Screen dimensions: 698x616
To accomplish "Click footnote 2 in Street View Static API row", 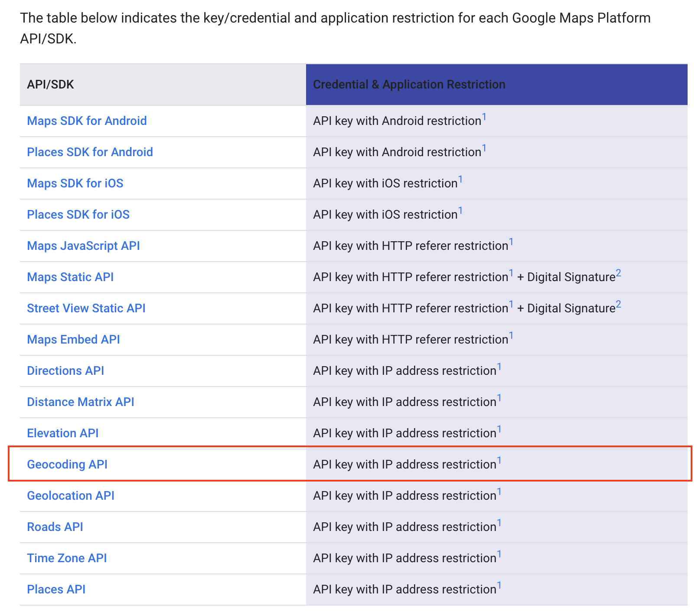I will 619,305.
